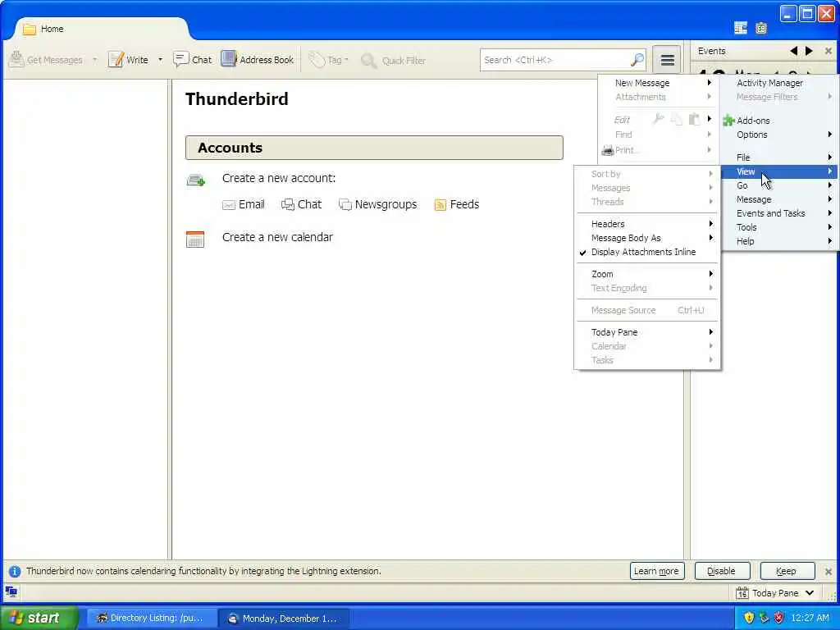Viewport: 840px width, 630px height.
Task: Open the Get Messages dropdown arrow
Action: 95,59
